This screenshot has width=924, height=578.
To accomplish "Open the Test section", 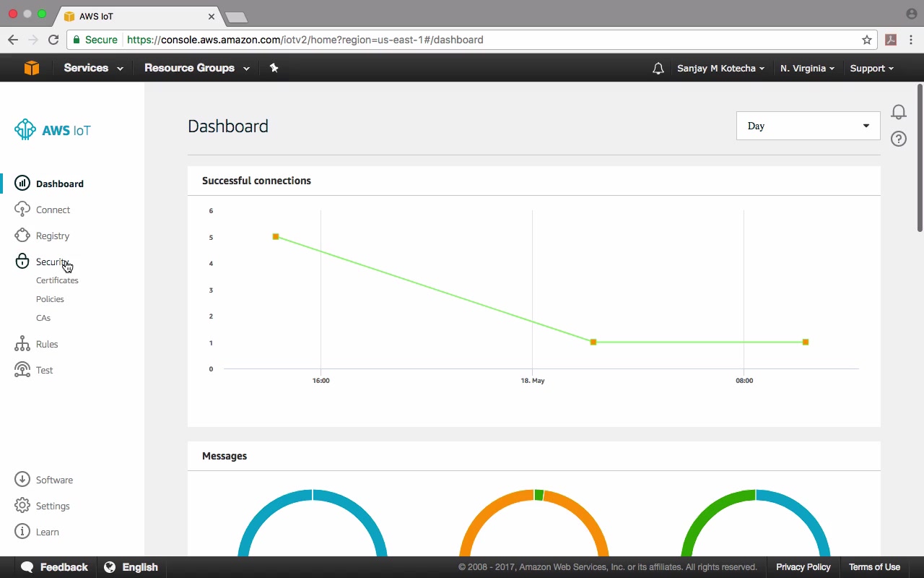I will [x=45, y=370].
